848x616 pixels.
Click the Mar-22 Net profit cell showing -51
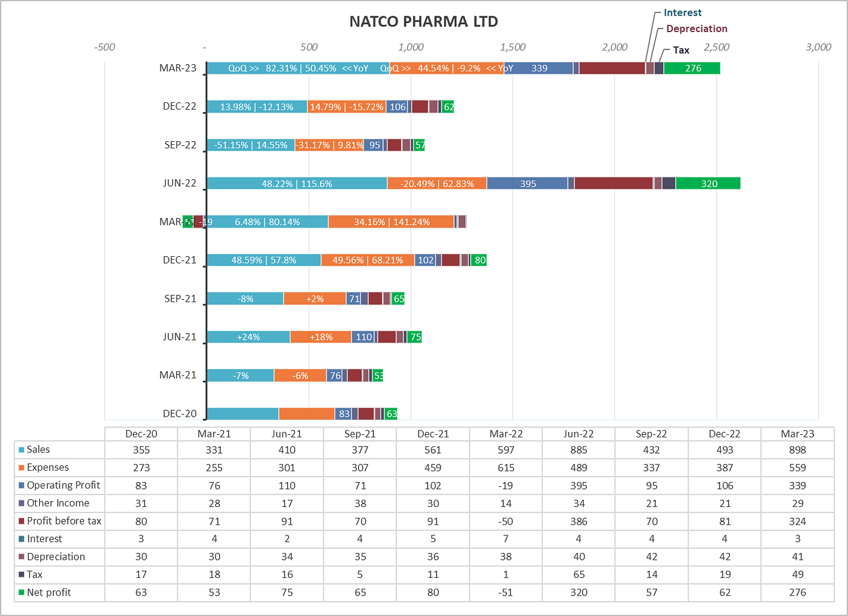tap(506, 592)
